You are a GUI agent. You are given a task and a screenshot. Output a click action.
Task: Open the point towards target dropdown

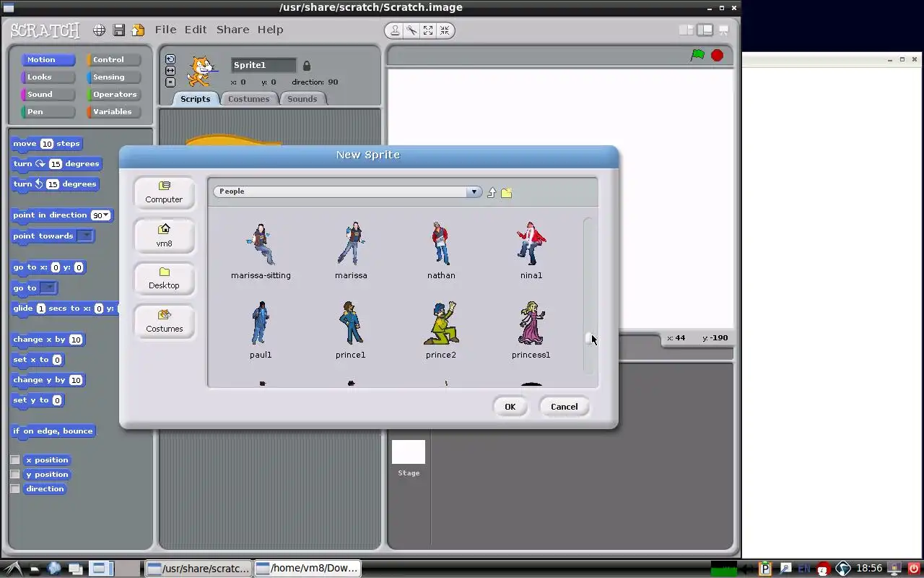(85, 236)
